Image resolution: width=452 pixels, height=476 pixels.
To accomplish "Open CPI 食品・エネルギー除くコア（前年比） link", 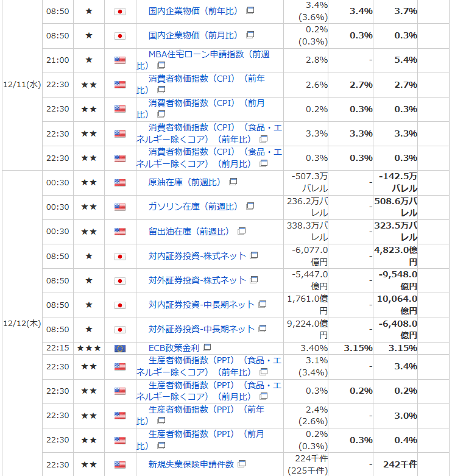I will click(x=210, y=133).
